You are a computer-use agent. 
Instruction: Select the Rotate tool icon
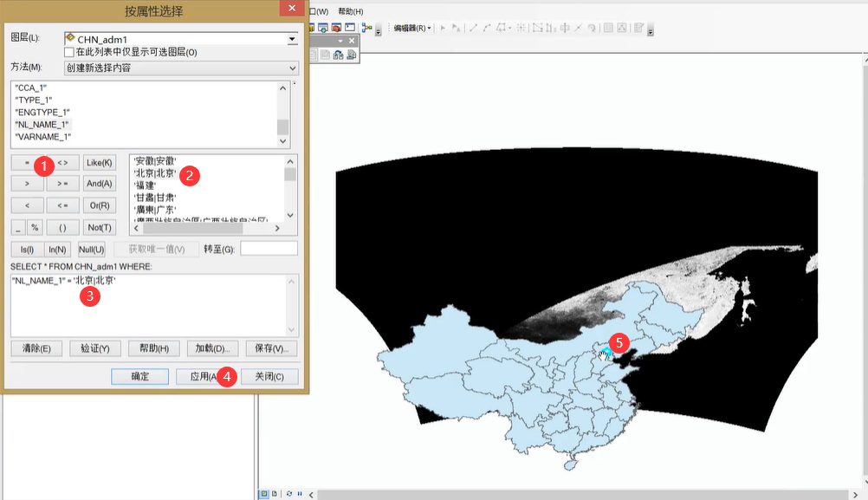point(592,28)
